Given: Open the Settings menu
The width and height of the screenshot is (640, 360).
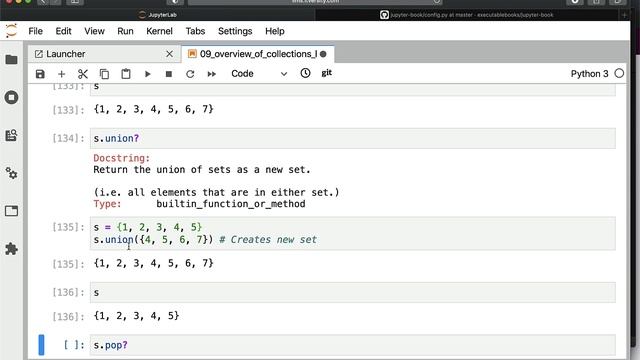Looking at the screenshot, I should click(235, 31).
